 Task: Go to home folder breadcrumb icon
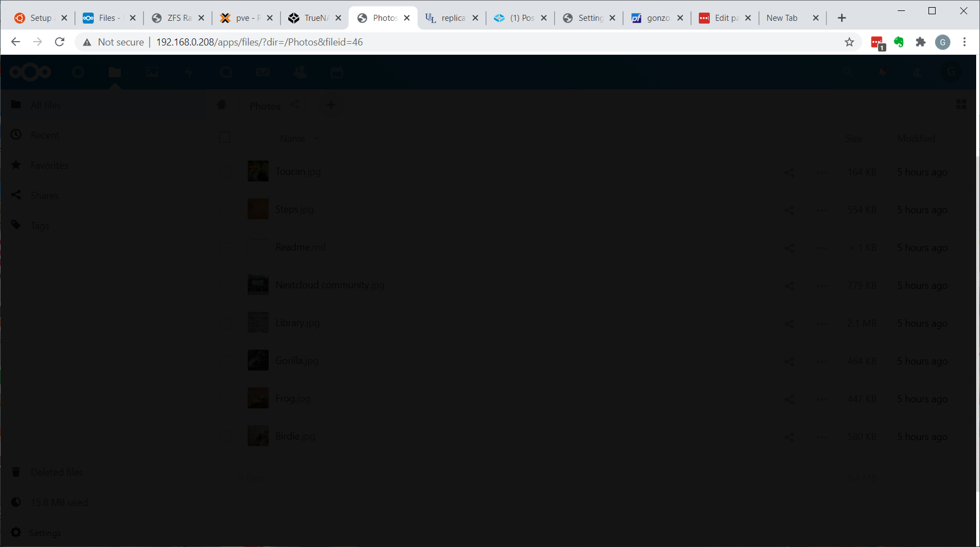pos(221,104)
